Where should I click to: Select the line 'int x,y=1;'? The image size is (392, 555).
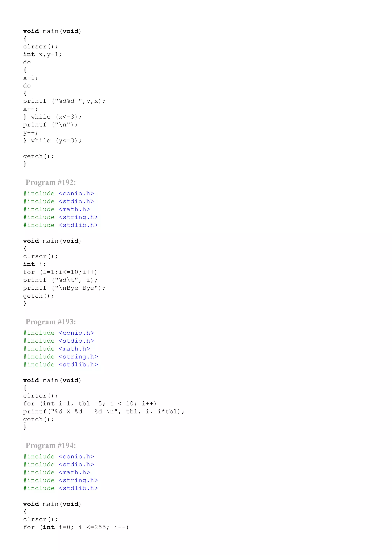pos(42,55)
